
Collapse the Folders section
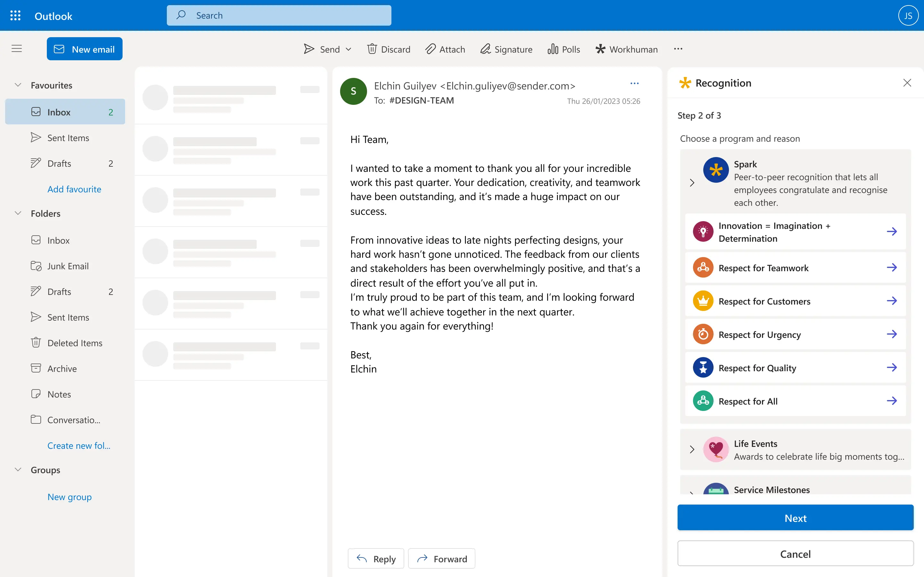click(x=18, y=213)
